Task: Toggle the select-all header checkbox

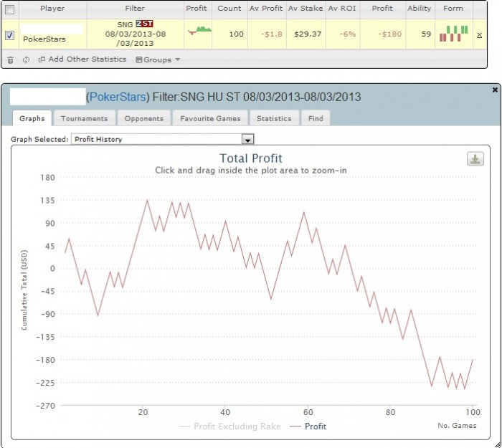Action: pos(10,9)
